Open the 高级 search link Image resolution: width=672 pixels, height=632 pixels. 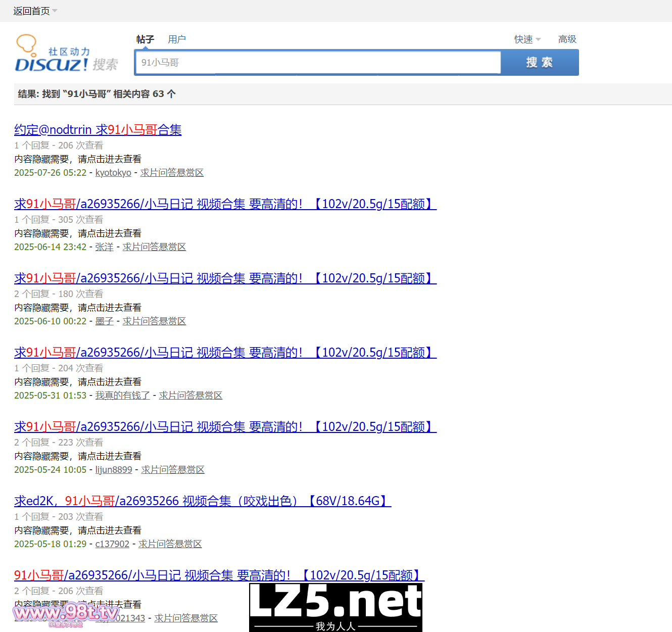567,39
